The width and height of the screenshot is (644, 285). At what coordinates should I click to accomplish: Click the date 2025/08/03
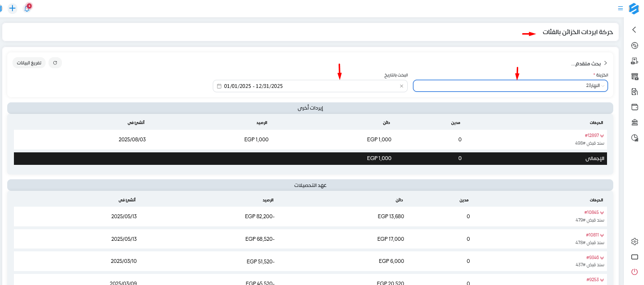click(x=132, y=139)
